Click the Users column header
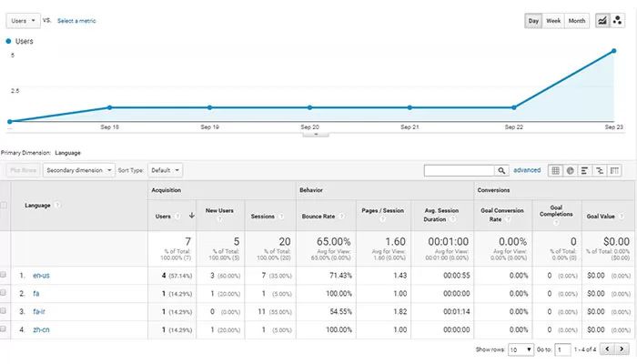Viewport: 637px width, 364px height. point(163,217)
